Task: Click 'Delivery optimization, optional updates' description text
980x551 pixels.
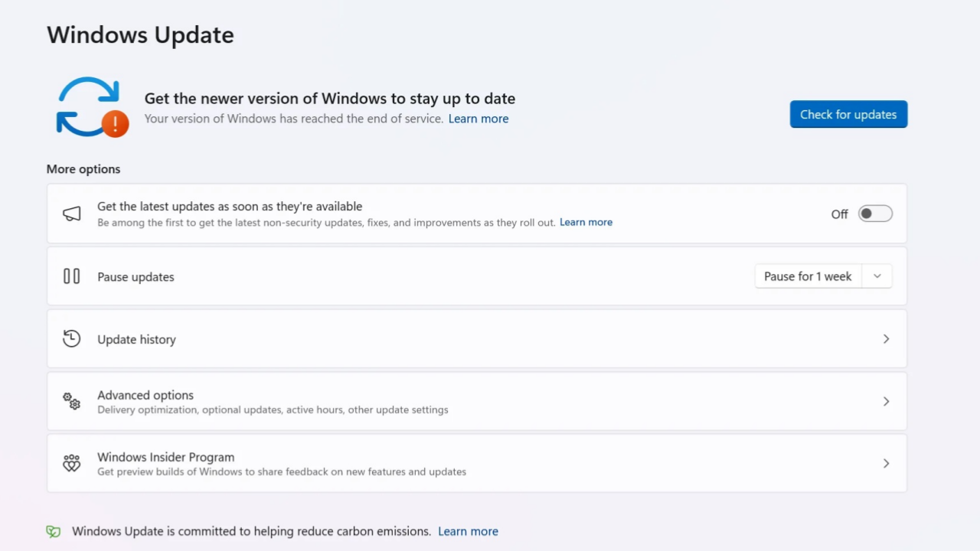Action: 273,409
